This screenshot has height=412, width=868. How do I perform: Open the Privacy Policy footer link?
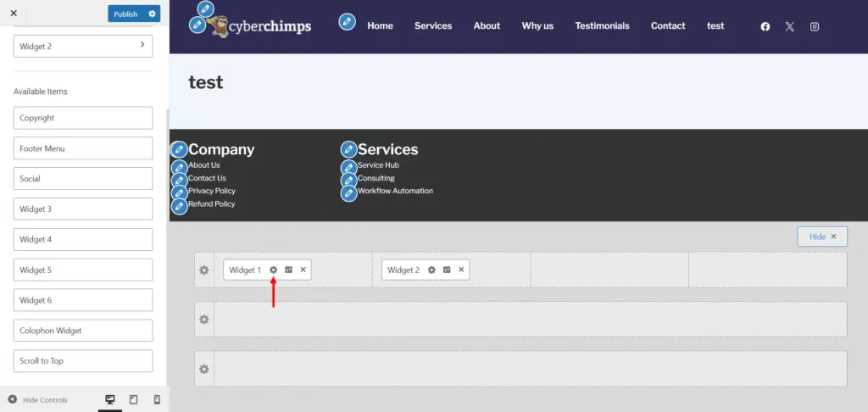click(x=211, y=191)
